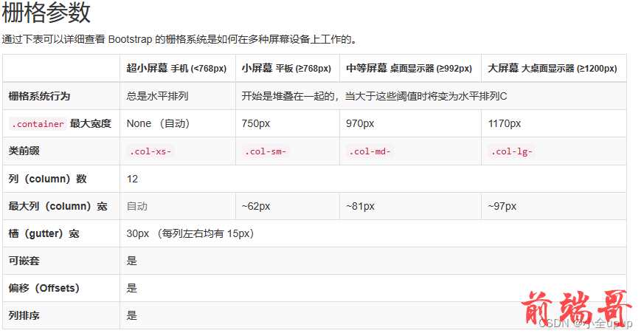The width and height of the screenshot is (644, 336).
Task: Click the 中等屏幕 桌面显示器 column header
Action: [409, 68]
